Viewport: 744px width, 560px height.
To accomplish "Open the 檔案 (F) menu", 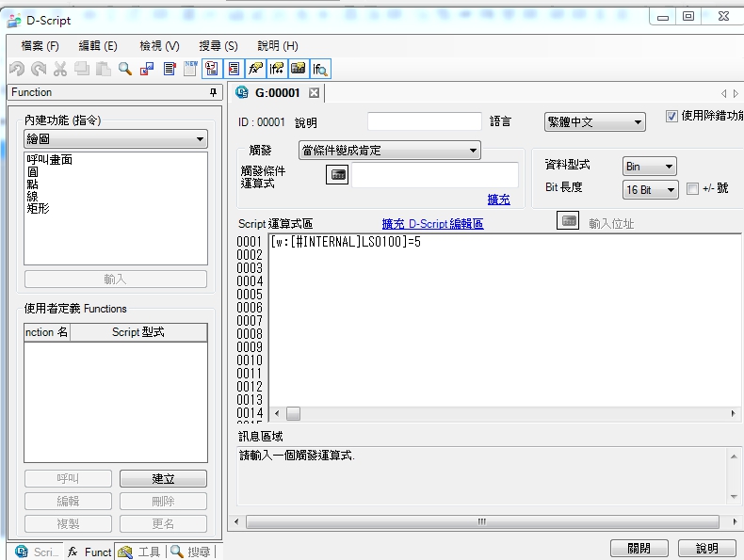I will tap(39, 45).
